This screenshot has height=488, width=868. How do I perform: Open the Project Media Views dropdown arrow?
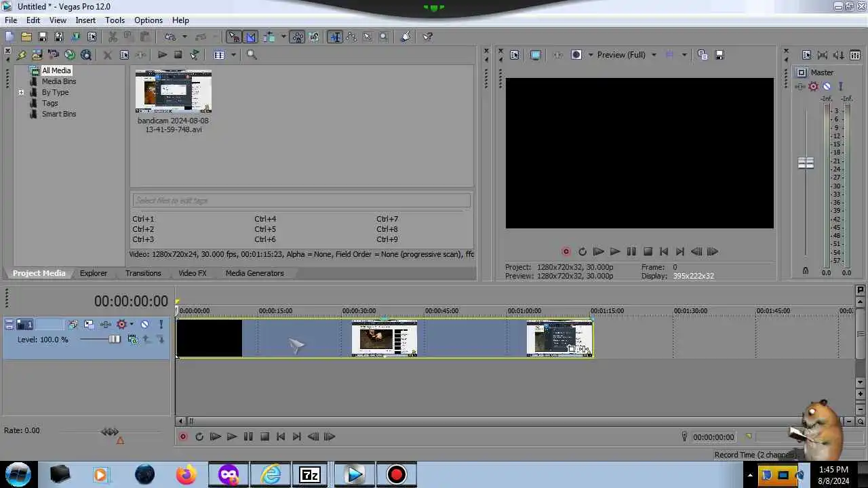click(x=233, y=55)
